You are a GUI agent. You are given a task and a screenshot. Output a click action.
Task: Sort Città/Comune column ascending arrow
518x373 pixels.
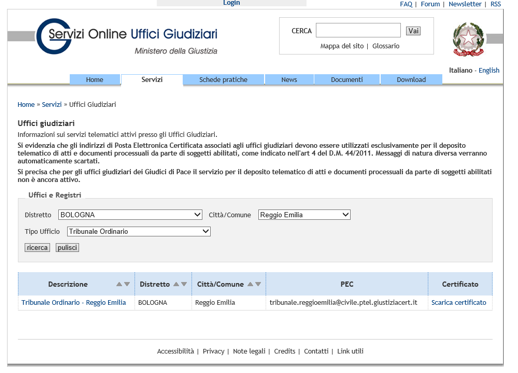(250, 284)
